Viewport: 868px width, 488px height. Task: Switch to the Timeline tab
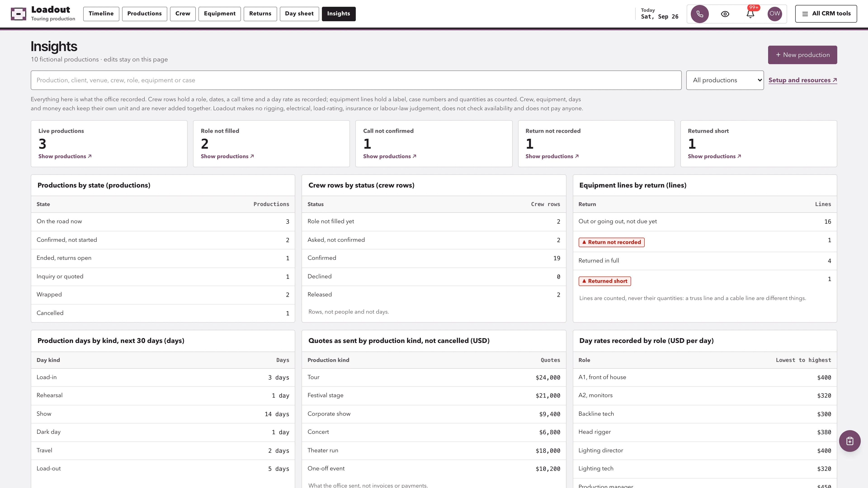coord(101,14)
